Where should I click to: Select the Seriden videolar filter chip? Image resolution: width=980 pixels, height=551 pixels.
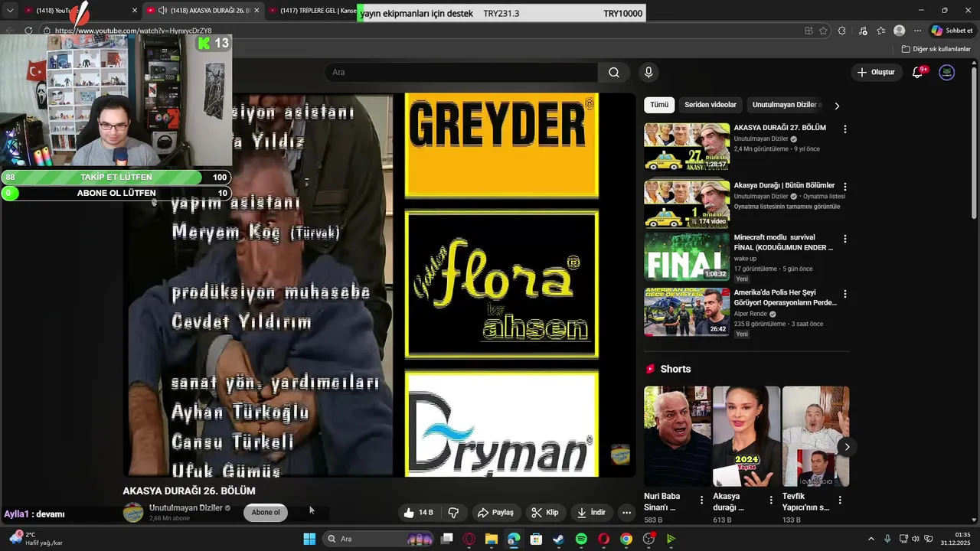tap(710, 105)
